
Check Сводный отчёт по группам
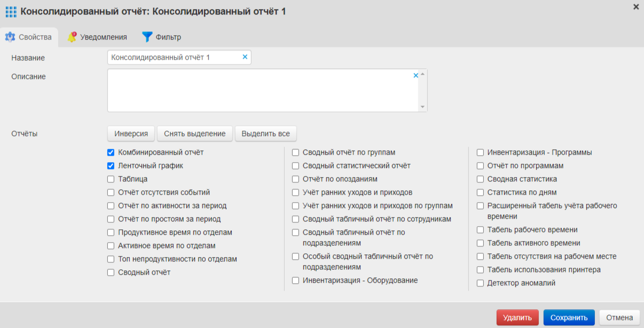(295, 152)
